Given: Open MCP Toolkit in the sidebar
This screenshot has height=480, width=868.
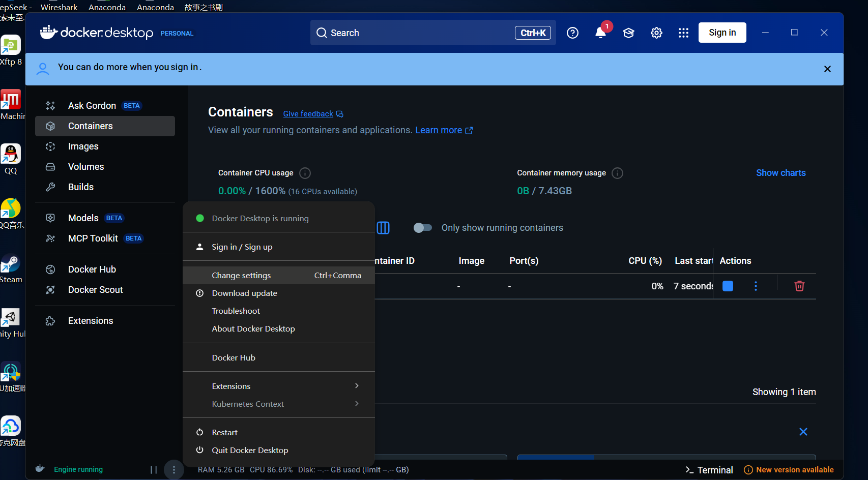Looking at the screenshot, I should [105, 238].
